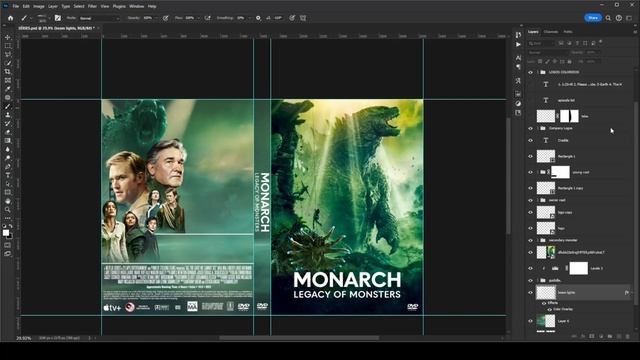This screenshot has height=360, width=640.
Task: Hide the beam lights layer
Action: coord(531,292)
